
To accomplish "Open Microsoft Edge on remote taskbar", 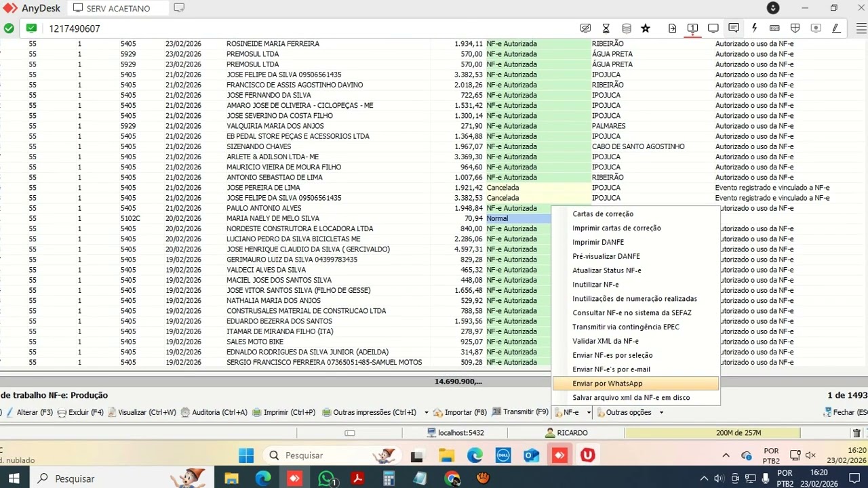I will tap(475, 455).
